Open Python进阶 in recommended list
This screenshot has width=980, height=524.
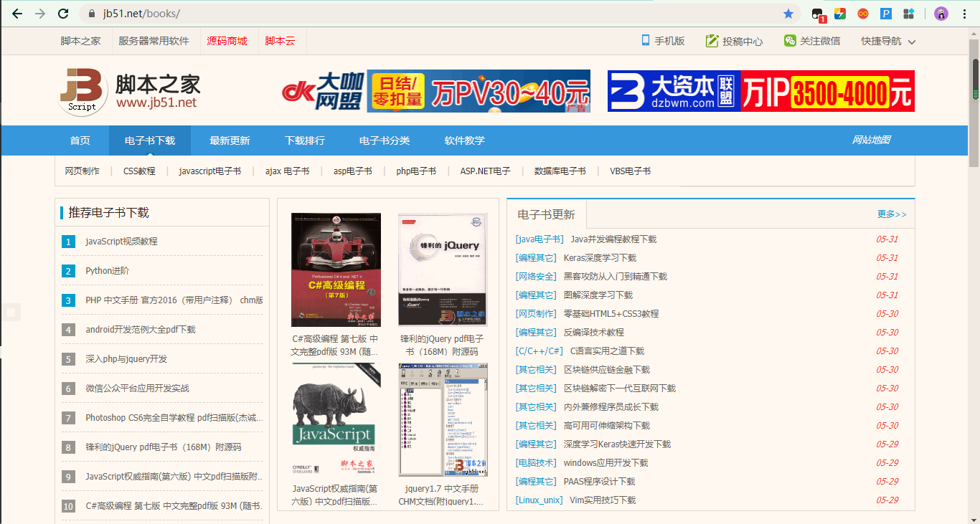tap(108, 271)
